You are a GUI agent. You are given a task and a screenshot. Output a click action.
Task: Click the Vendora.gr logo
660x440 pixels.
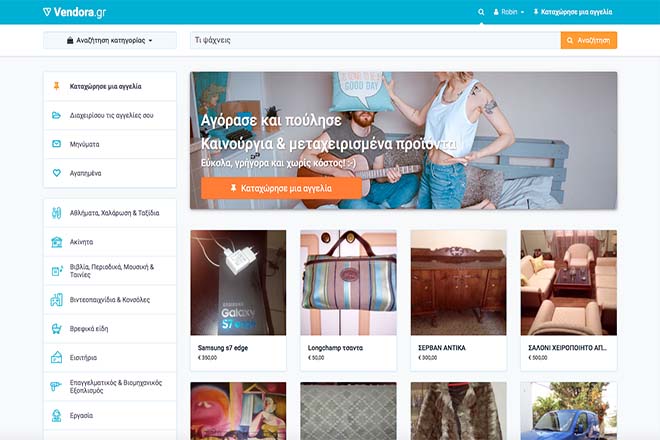pos(75,12)
